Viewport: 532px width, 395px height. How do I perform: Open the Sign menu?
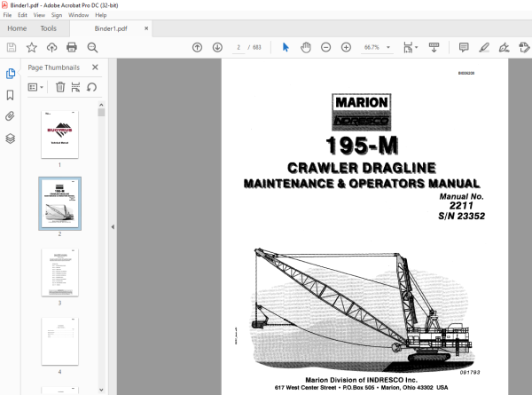click(57, 15)
